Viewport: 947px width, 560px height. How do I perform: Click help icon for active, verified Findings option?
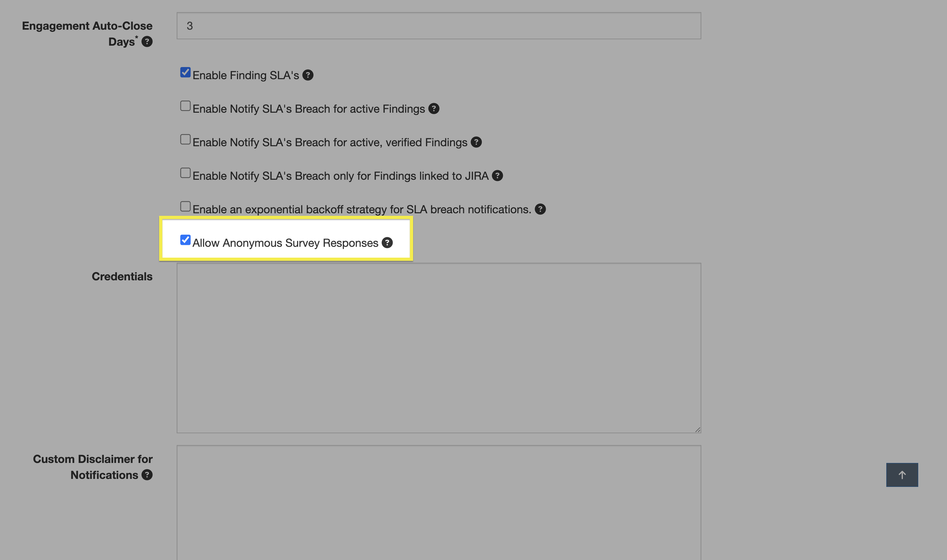476,142
